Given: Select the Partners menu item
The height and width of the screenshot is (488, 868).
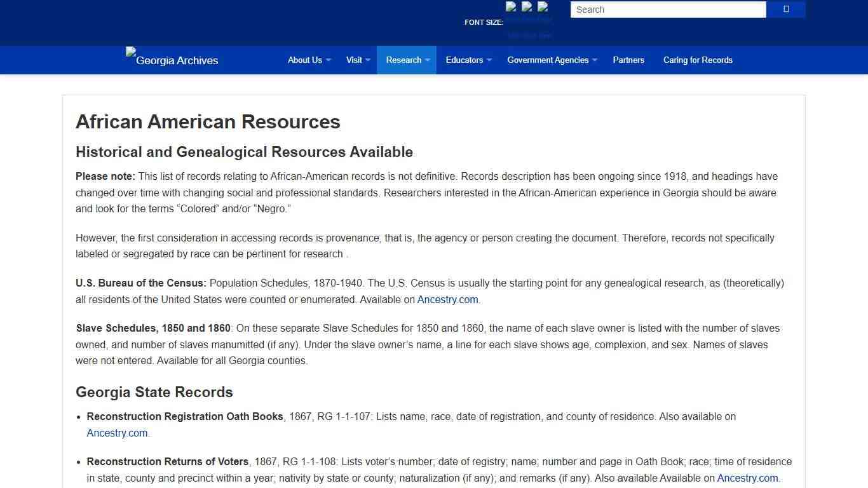Looking at the screenshot, I should (x=628, y=60).
